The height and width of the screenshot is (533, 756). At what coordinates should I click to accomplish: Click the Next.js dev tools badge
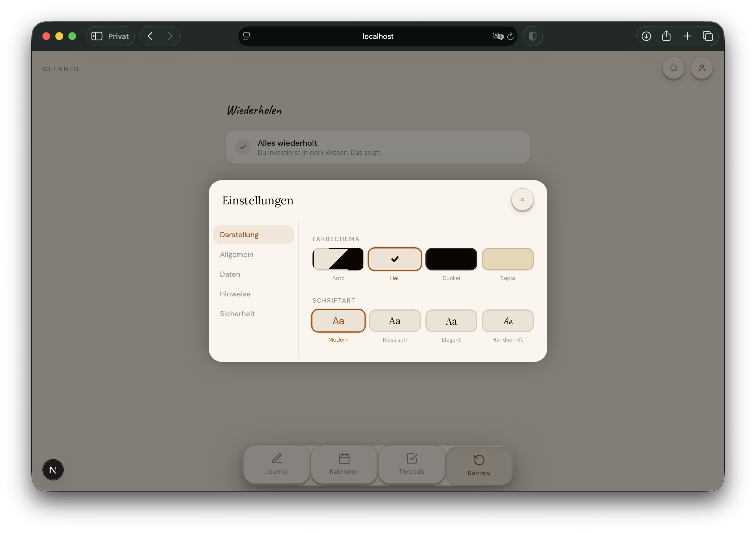point(53,470)
